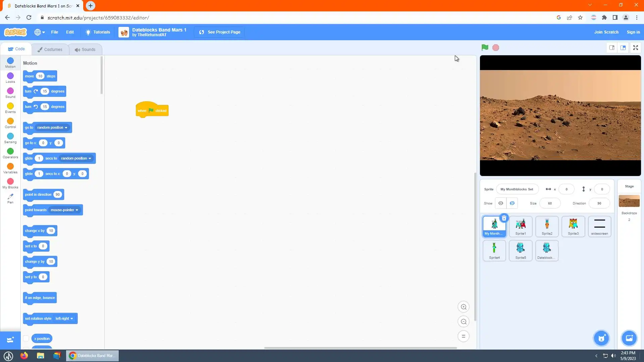
Task: Expand the point towards mouse-pointer dropdown
Action: (77, 210)
